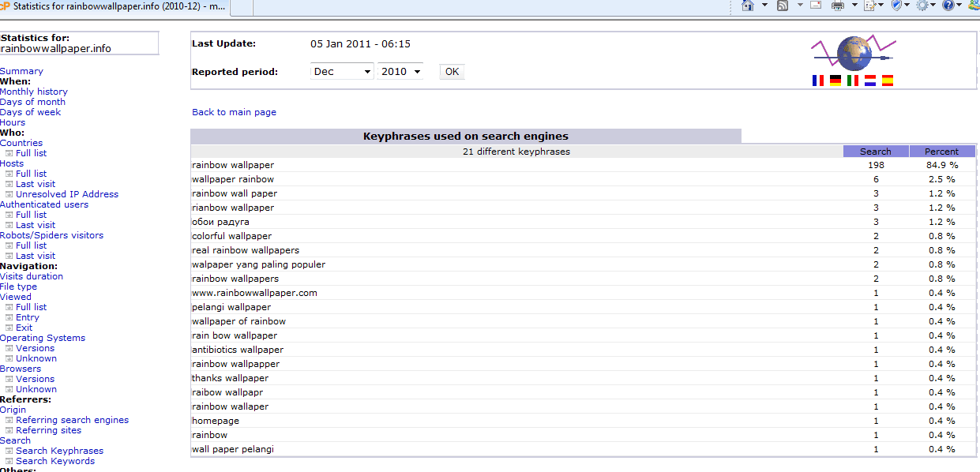Click list icon beside Referring sites
Image resolution: width=980 pixels, height=472 pixels.
click(x=9, y=430)
